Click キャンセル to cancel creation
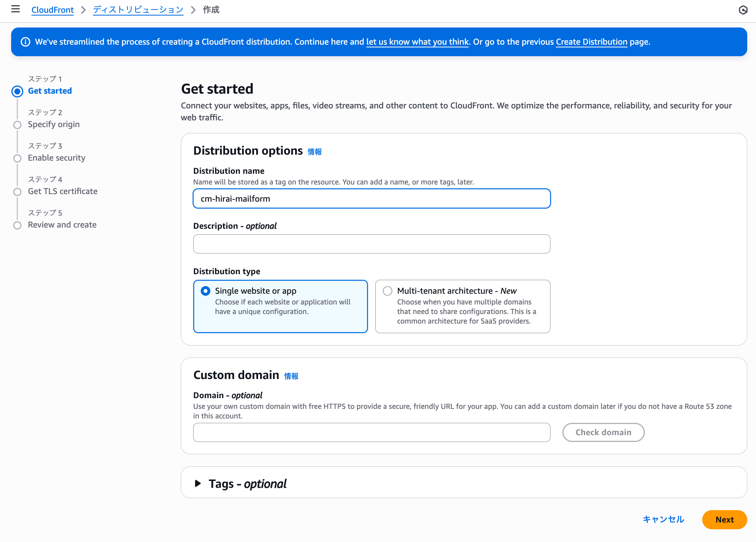Image resolution: width=756 pixels, height=542 pixels. point(664,520)
